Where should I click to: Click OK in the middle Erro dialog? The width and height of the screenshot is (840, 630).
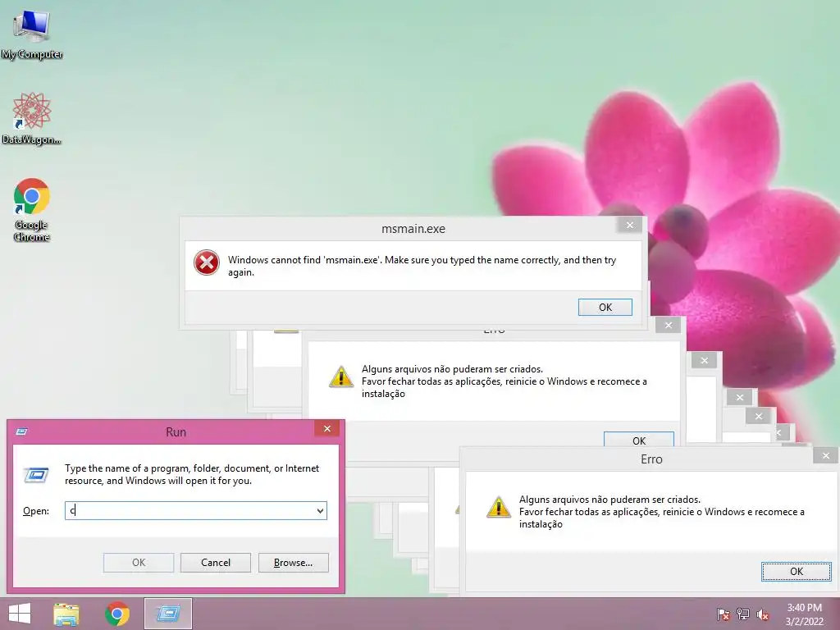coord(638,440)
